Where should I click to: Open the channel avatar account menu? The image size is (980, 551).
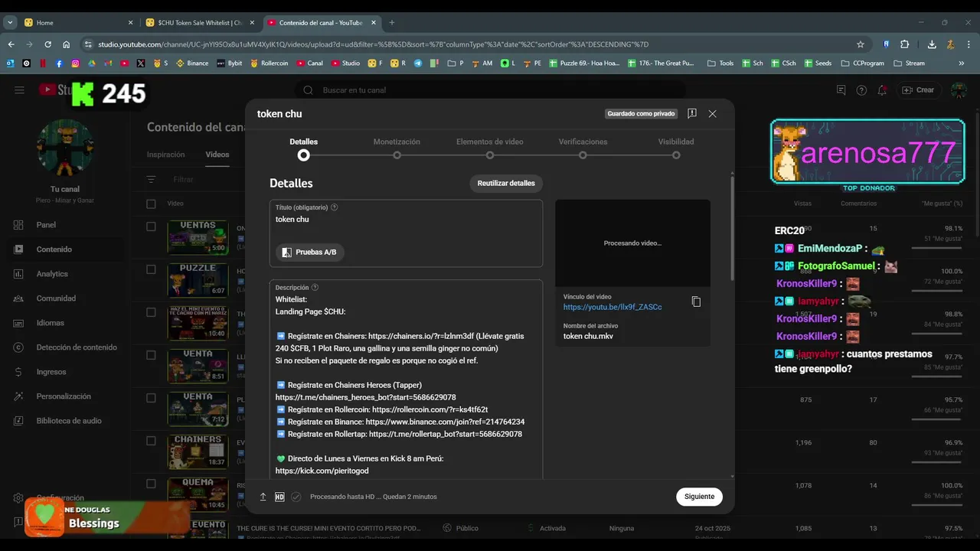(959, 90)
